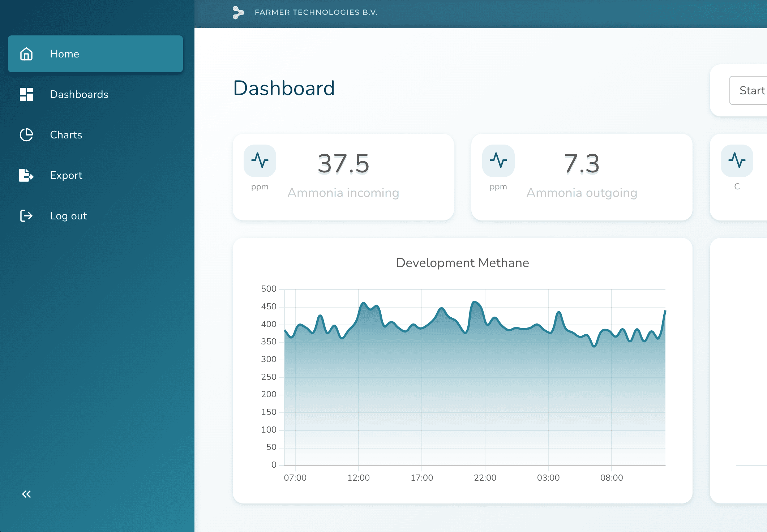Click the Ammonia outgoing pulse icon
Viewport: 767px width, 532px height.
pos(498,160)
